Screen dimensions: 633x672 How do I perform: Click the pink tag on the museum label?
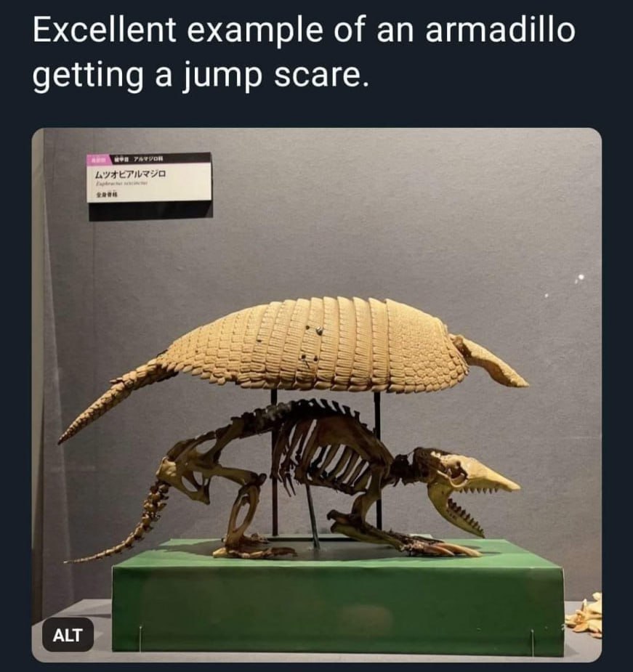pyautogui.click(x=100, y=161)
